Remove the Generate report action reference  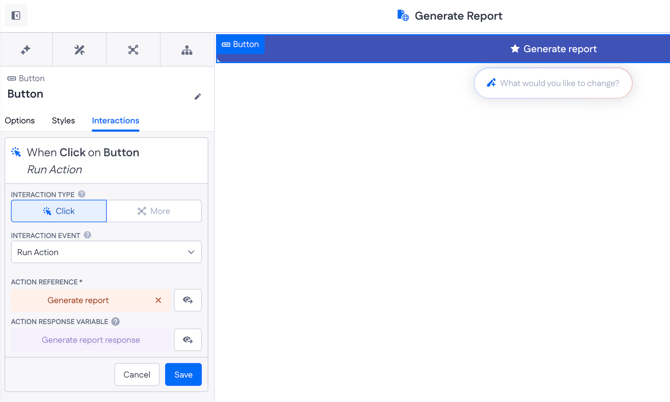[x=158, y=300]
